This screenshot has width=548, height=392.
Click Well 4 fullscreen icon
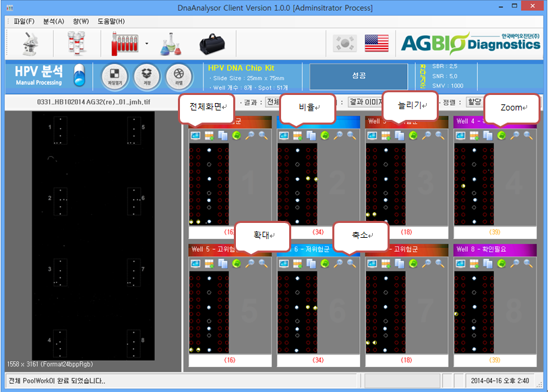(x=461, y=135)
